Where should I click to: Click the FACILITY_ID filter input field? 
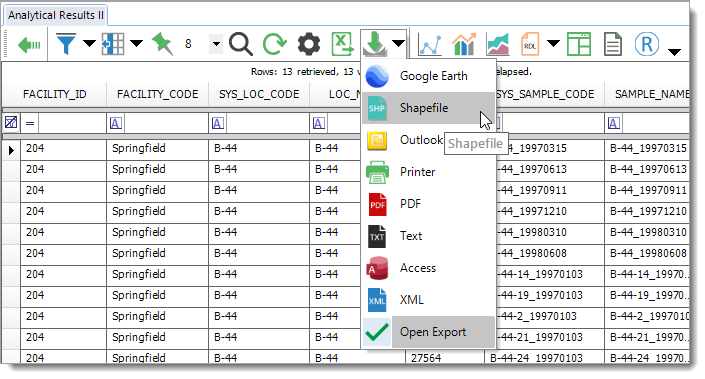pyautogui.click(x=72, y=123)
